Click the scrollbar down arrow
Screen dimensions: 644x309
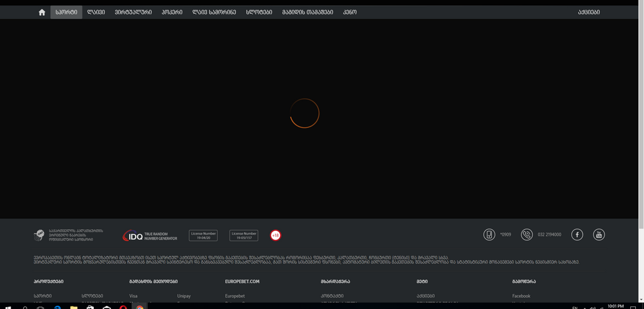point(641,300)
